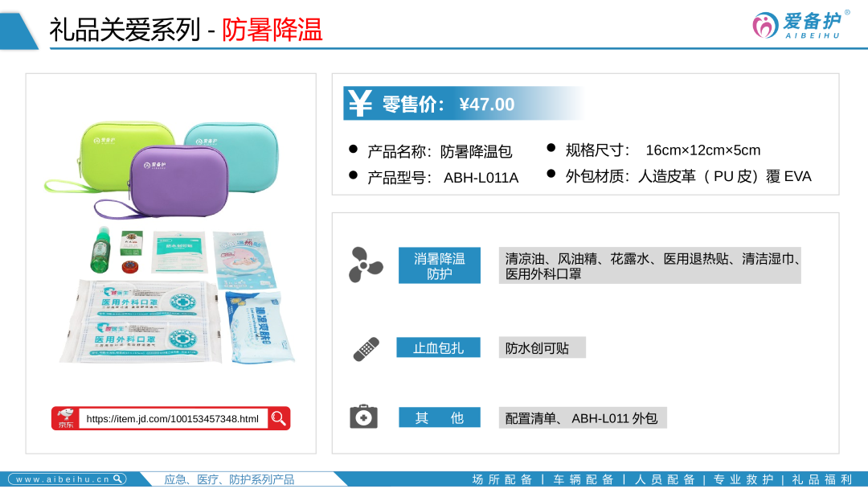868x489 pixels.
Task: Click the fan icon beside 消暑降温防护
Action: click(x=366, y=265)
